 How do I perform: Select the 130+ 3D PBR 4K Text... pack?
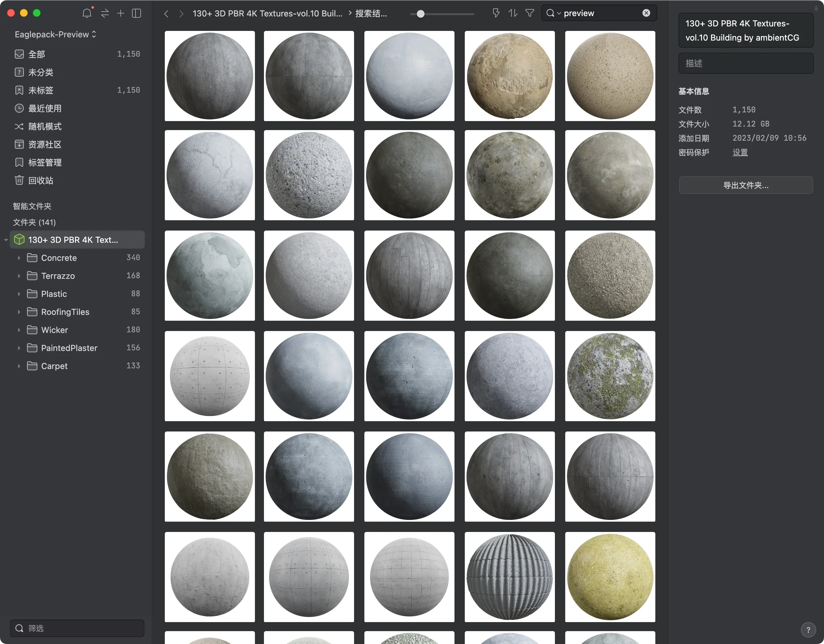click(x=77, y=240)
